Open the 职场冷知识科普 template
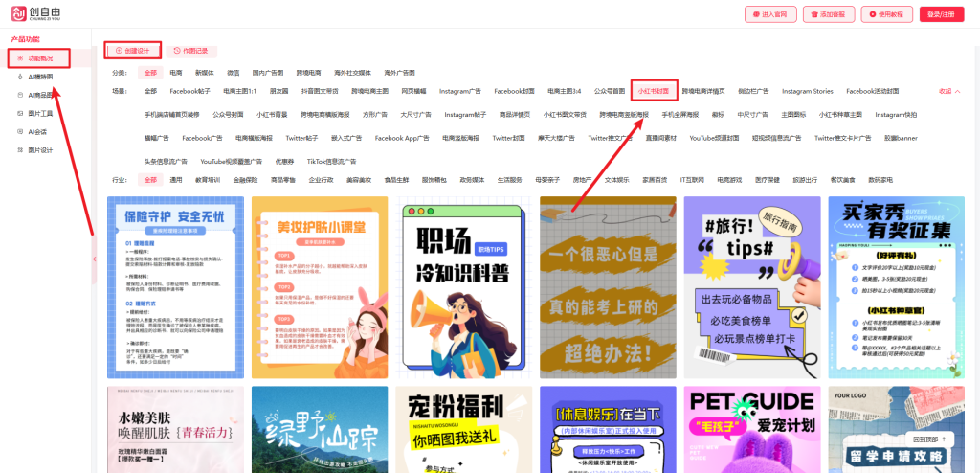 [464, 287]
